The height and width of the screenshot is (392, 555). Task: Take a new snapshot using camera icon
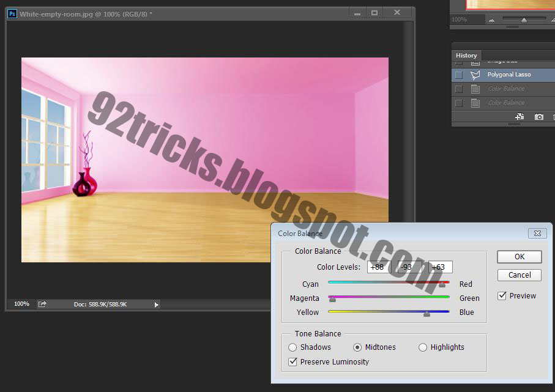538,116
